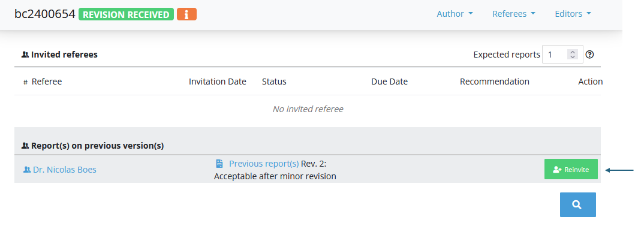644x226 pixels.
Task: Click the REVISION RECEIVED status badge
Action: 126,14
